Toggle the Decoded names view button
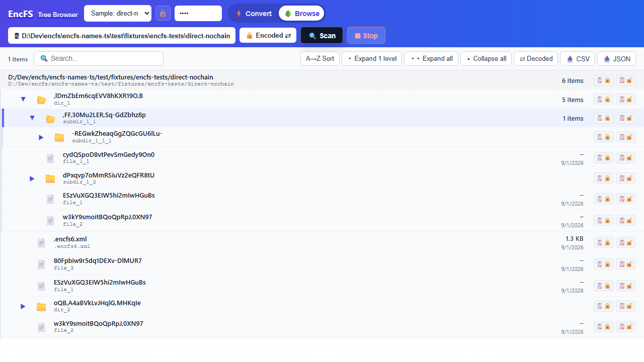Screen dimensions: 644x362 (x=536, y=59)
